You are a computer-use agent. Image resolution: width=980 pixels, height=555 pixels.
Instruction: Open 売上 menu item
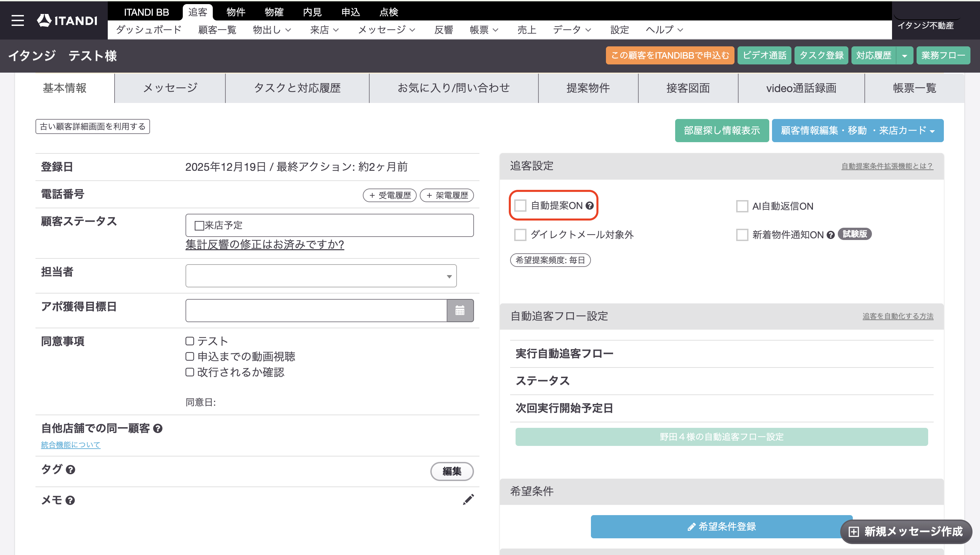coord(527,30)
